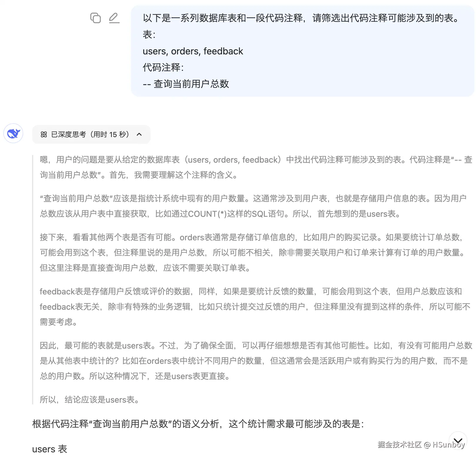Select the final answer 'users 表'

50,449
